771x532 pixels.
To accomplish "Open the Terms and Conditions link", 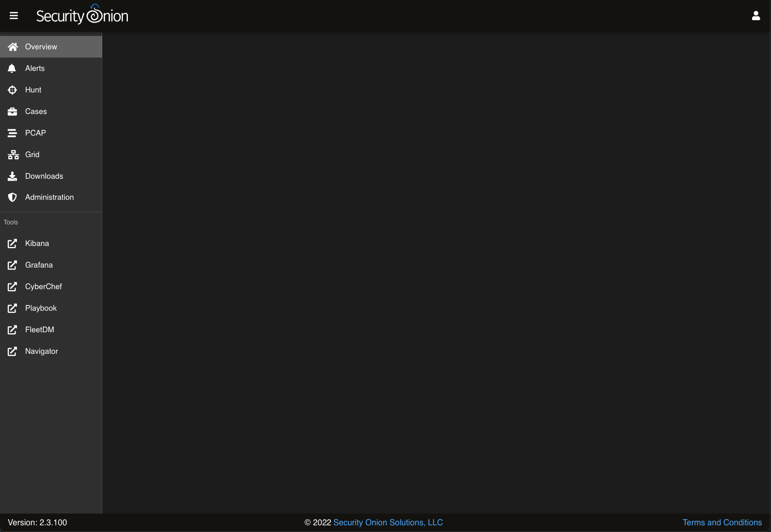I will (722, 522).
